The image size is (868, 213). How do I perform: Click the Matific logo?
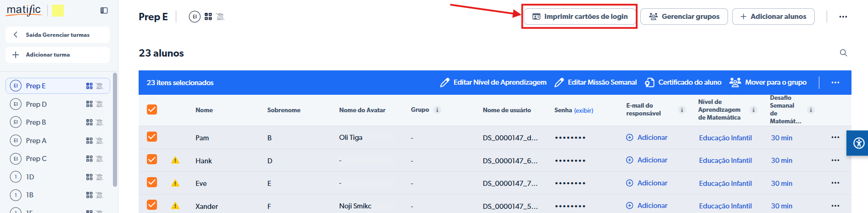pyautogui.click(x=24, y=10)
